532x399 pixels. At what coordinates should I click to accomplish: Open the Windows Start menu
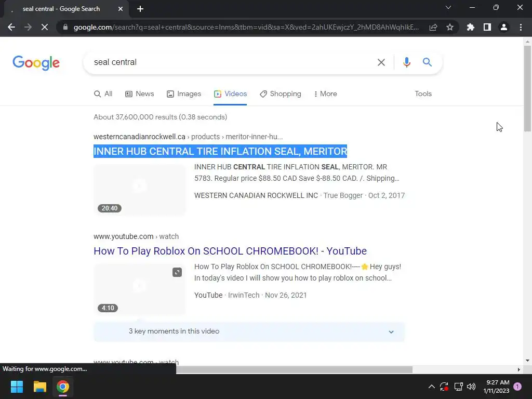tap(17, 387)
